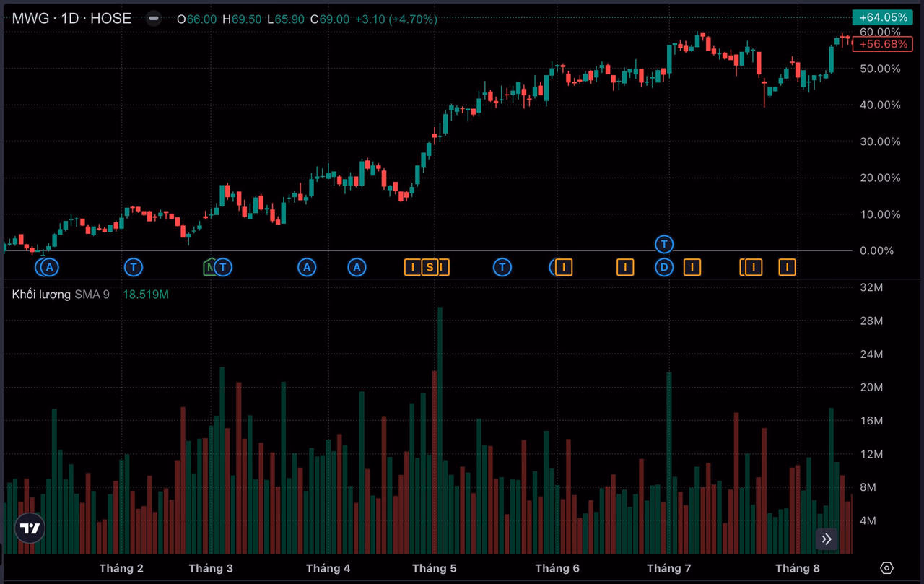The height and width of the screenshot is (584, 924).
Task: Click the 32M tick on volume scale
Action: tap(873, 287)
